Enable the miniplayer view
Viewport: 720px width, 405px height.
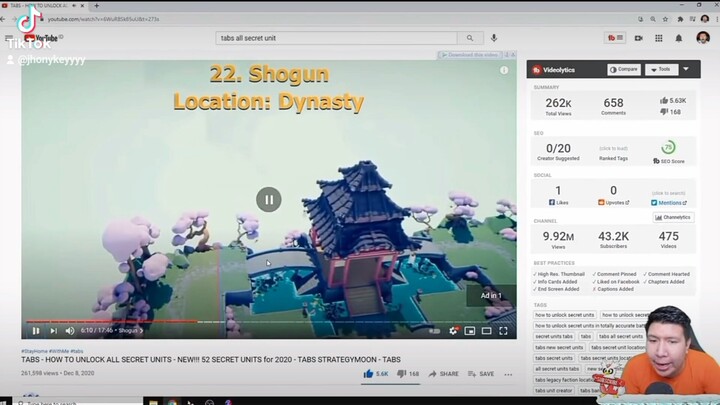(x=470, y=330)
